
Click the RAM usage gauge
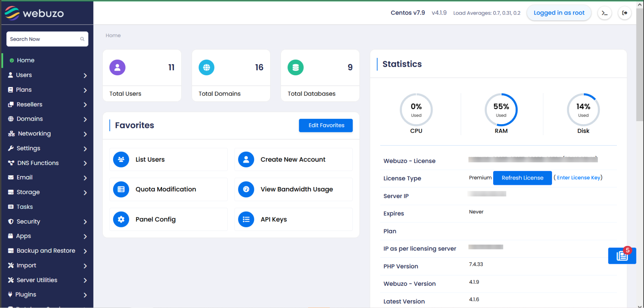coord(501,110)
